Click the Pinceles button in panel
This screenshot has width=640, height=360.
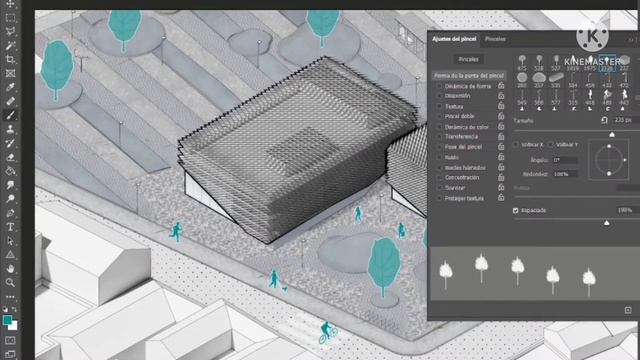pyautogui.click(x=469, y=59)
